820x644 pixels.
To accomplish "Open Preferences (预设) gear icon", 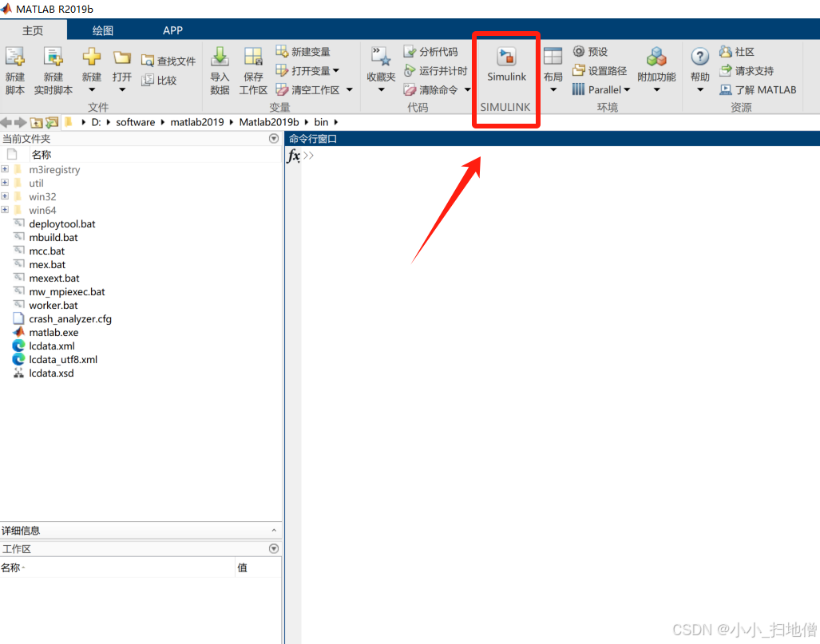I will point(578,51).
